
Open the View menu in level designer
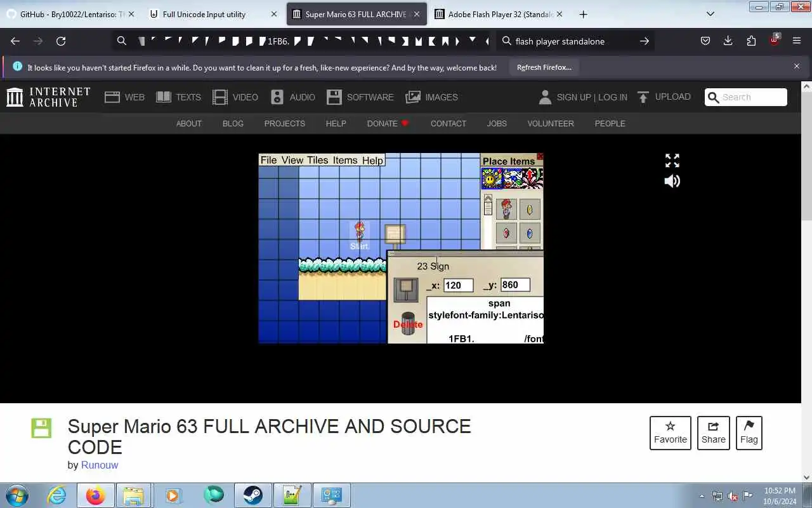click(x=292, y=160)
